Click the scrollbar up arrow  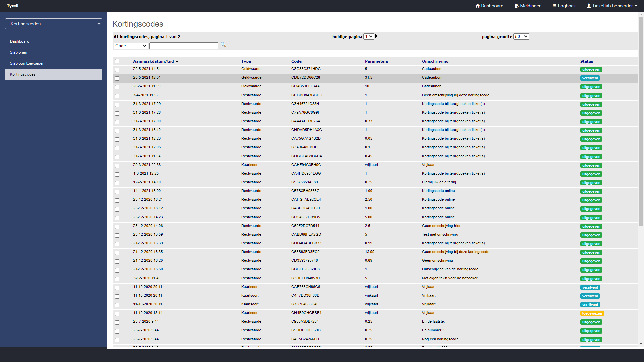tap(641, 15)
